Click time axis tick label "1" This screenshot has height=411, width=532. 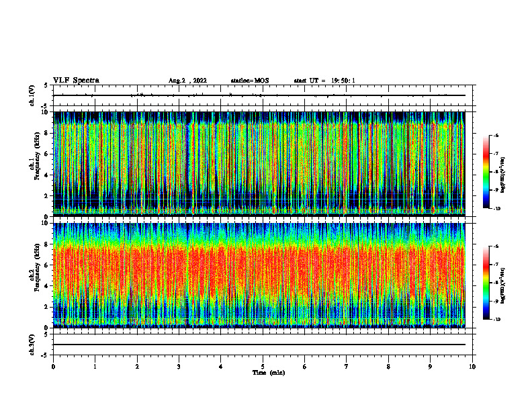95,367
